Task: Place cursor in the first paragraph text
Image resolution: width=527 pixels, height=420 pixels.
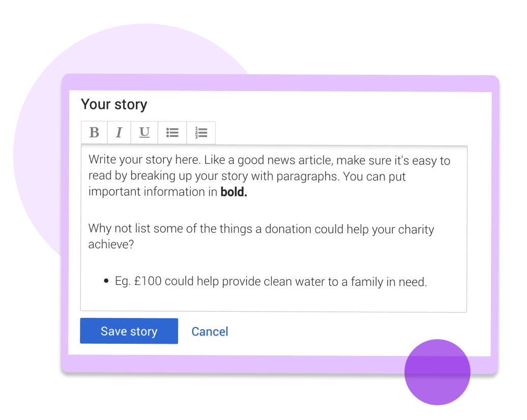Action: point(269,176)
